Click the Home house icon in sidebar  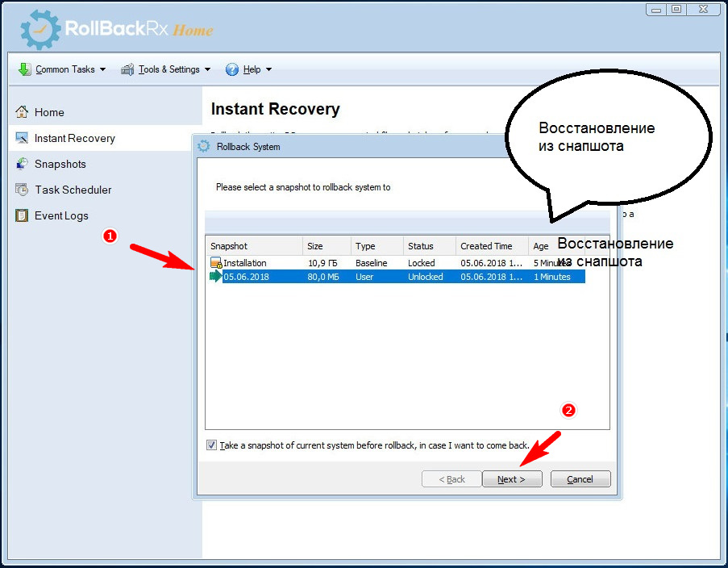21,112
